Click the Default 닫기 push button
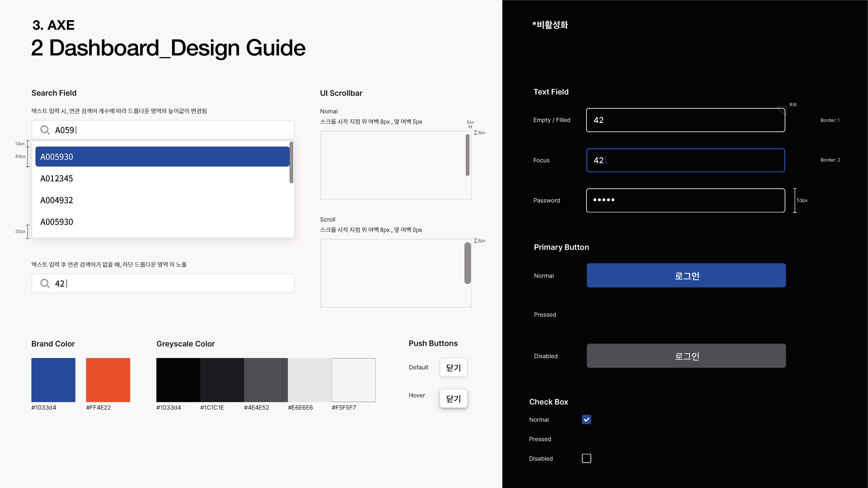 pyautogui.click(x=453, y=367)
